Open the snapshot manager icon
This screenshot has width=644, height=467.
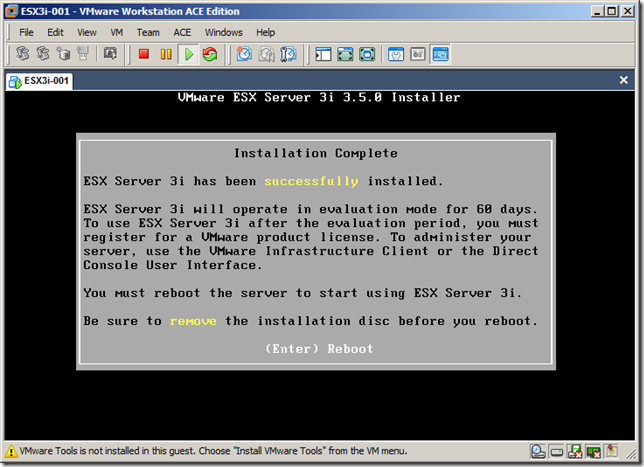287,55
